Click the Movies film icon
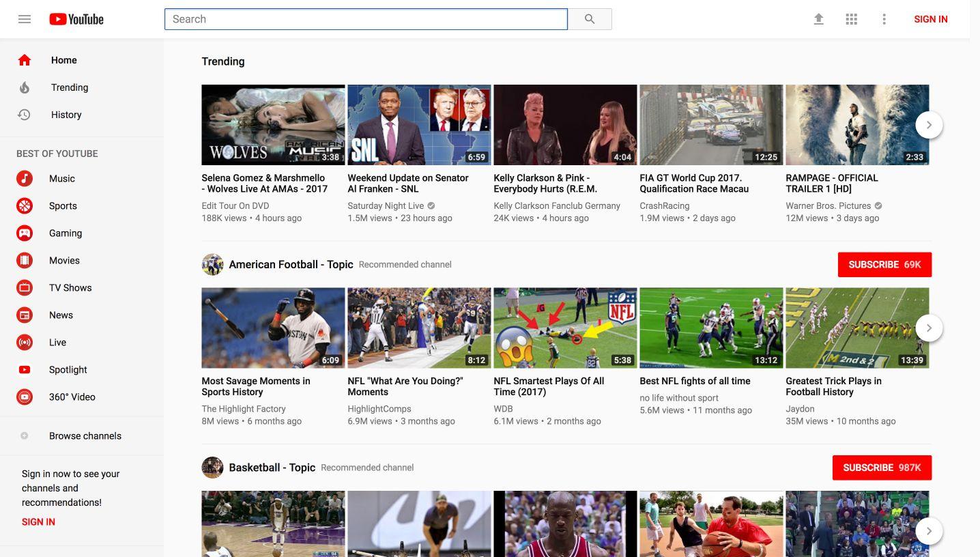 click(25, 260)
